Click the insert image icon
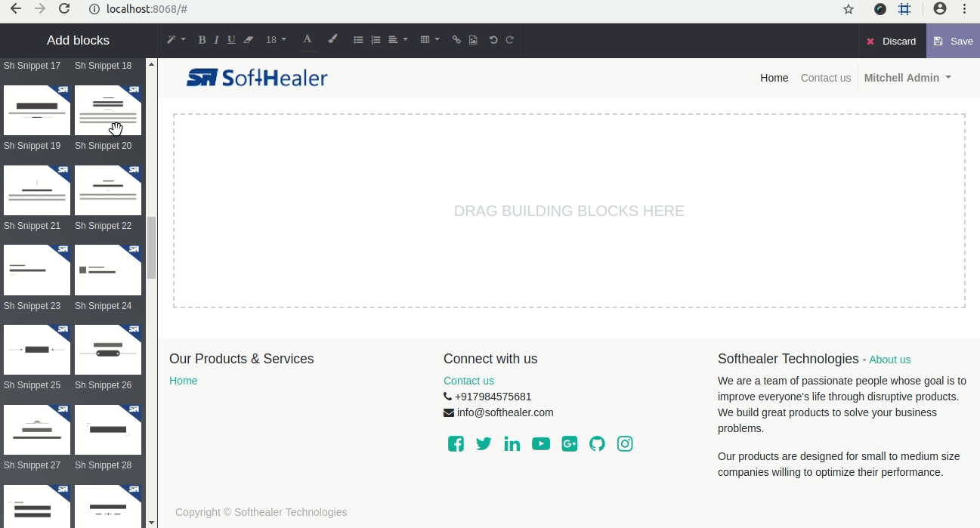980x528 pixels. point(473,40)
